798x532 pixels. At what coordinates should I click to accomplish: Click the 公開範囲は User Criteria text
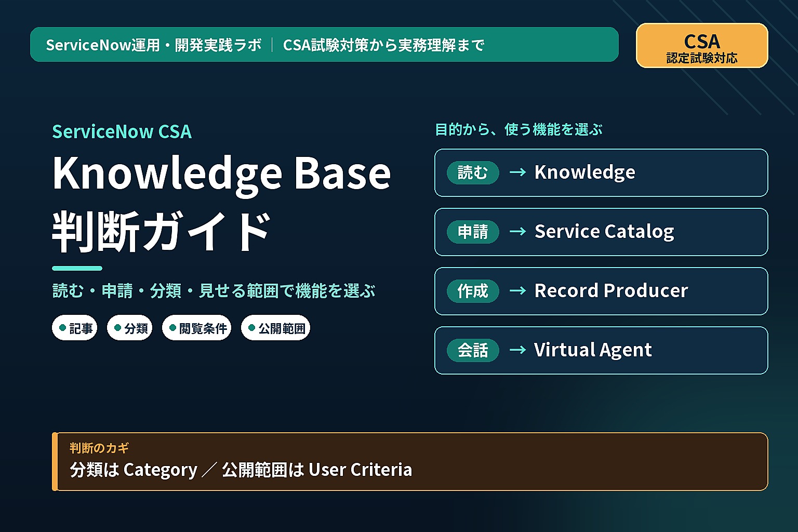317,470
